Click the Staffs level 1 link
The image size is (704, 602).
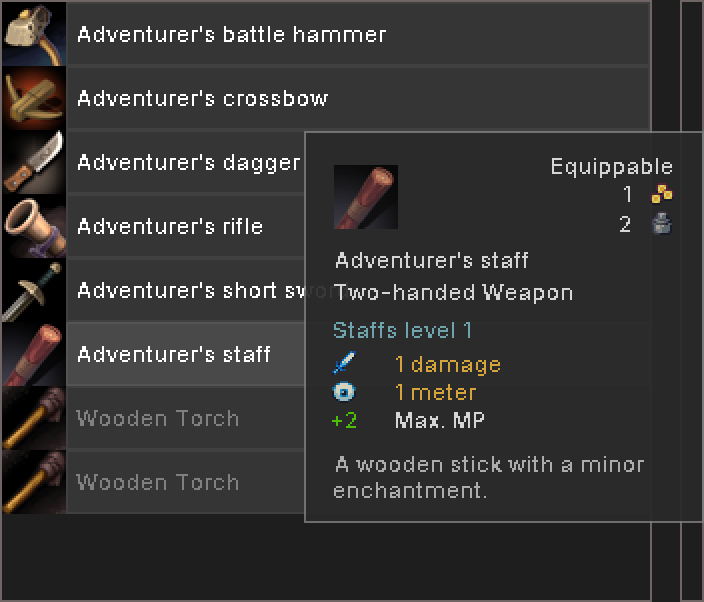[x=402, y=330]
